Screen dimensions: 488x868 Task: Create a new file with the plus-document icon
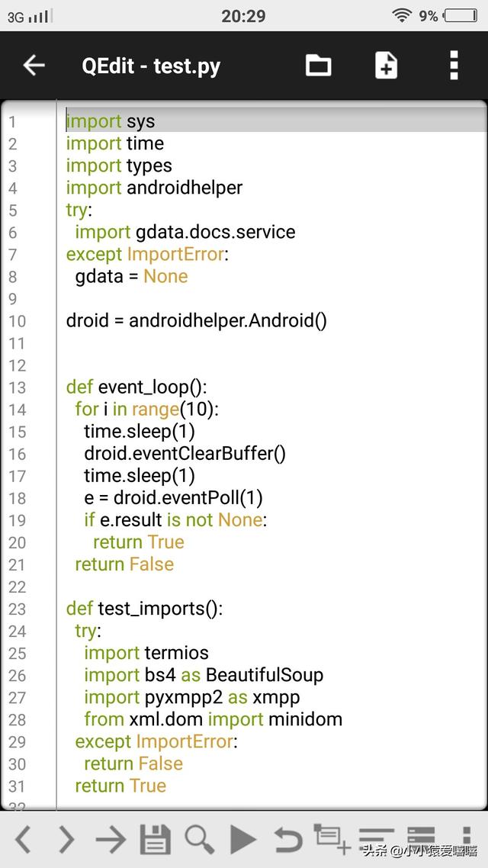[x=387, y=66]
